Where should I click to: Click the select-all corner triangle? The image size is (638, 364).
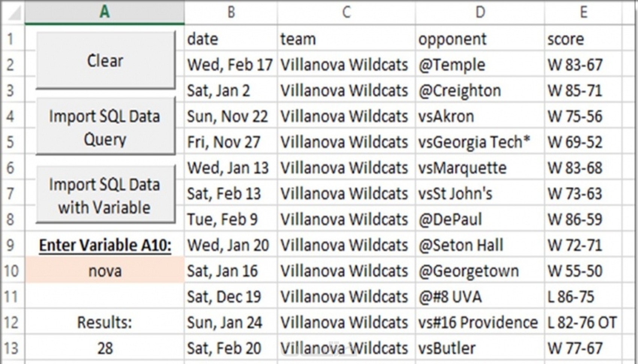pyautogui.click(x=14, y=13)
